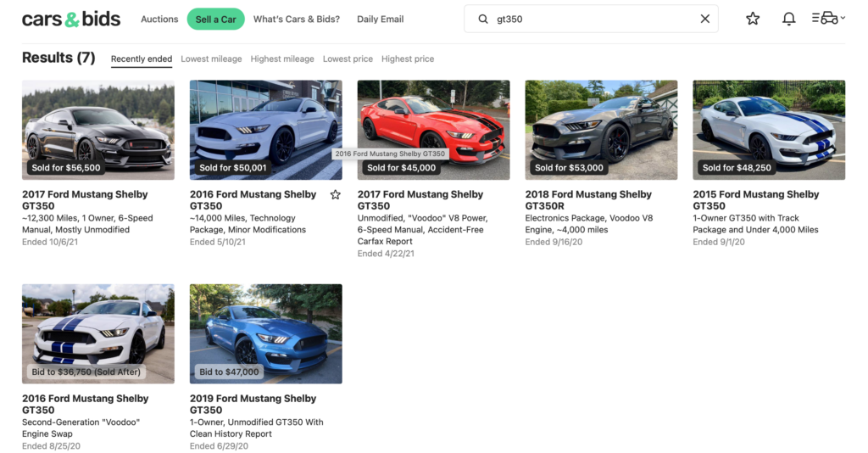Click description '~12,300 Miles, 1 Owner'

(x=87, y=224)
